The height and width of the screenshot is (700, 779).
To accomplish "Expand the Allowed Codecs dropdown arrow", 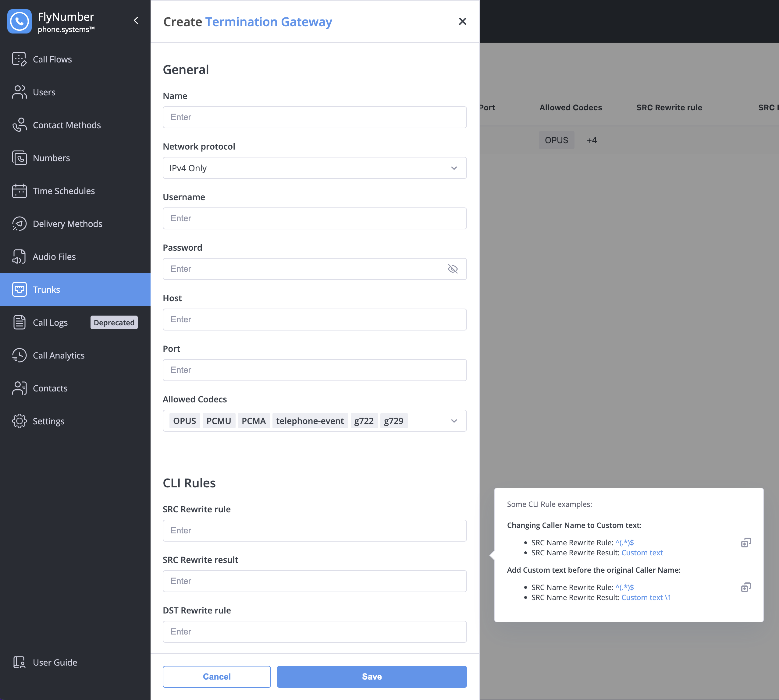I will click(454, 421).
